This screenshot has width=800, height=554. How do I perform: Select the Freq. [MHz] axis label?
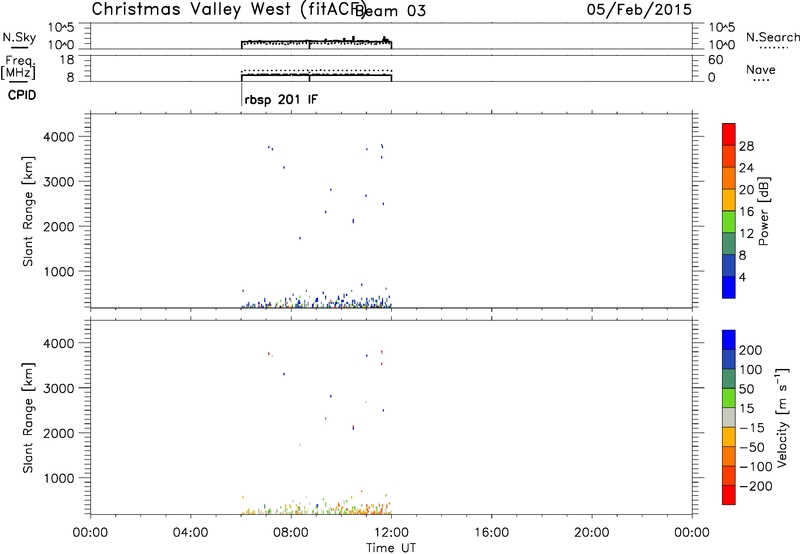(18, 68)
